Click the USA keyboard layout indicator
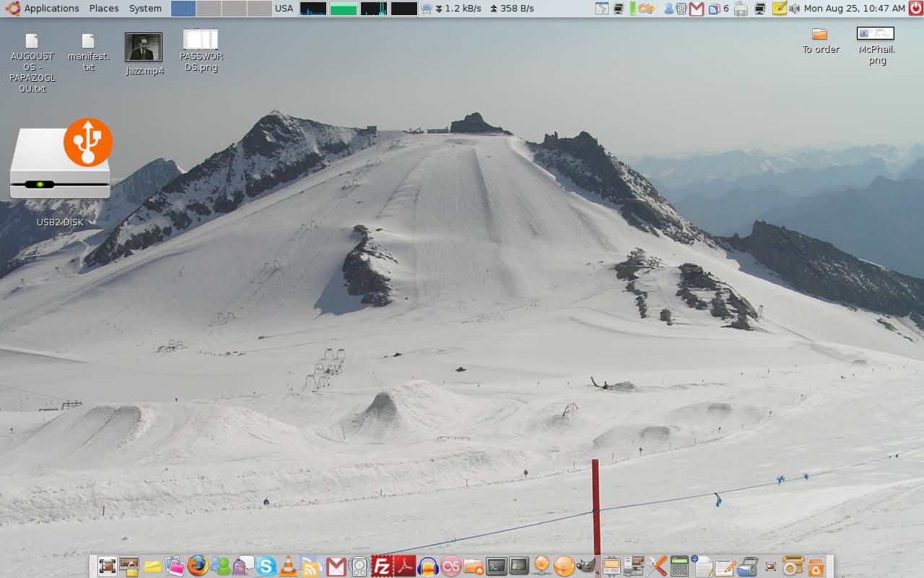The height and width of the screenshot is (578, 924). point(284,9)
